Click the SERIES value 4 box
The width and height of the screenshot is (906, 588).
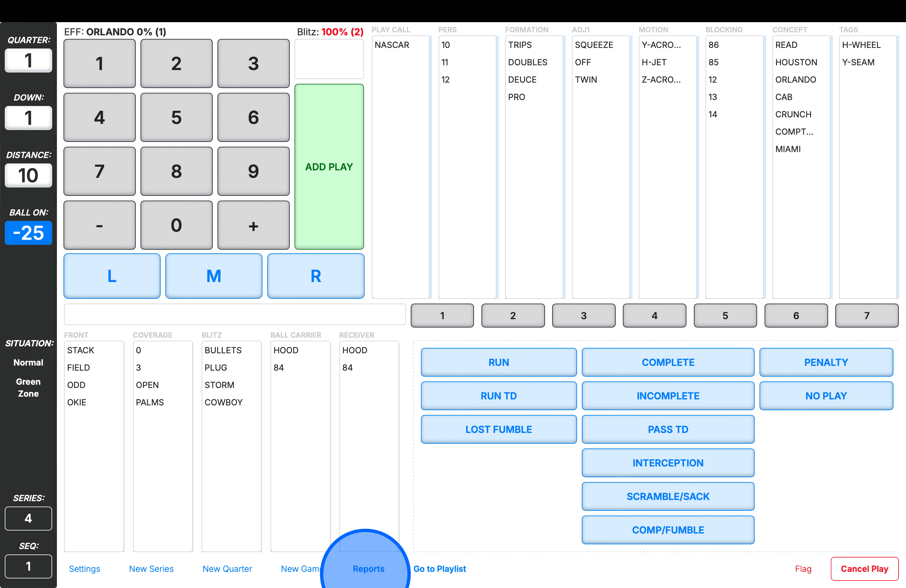(28, 519)
